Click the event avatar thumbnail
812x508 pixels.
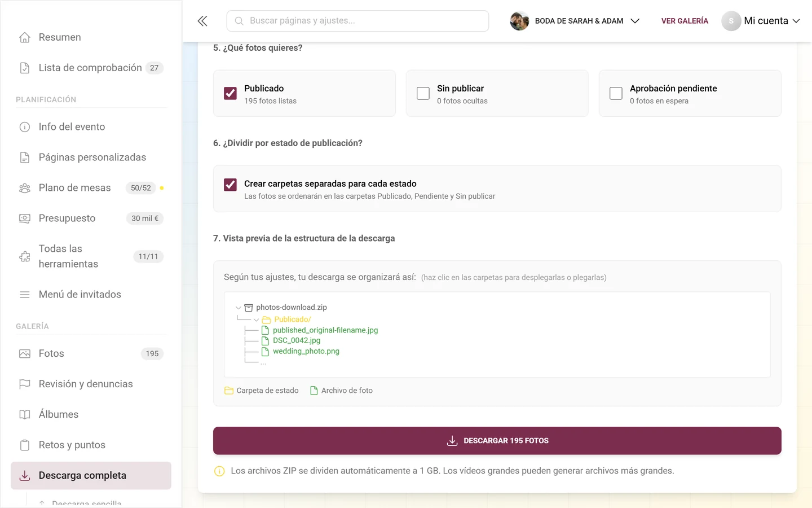(519, 21)
